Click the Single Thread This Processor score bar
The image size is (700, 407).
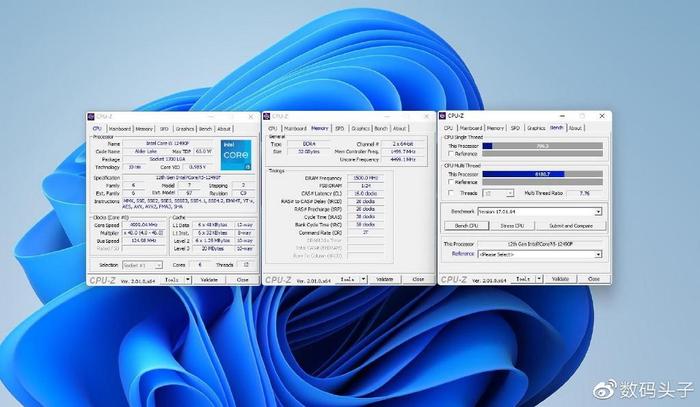tap(542, 146)
